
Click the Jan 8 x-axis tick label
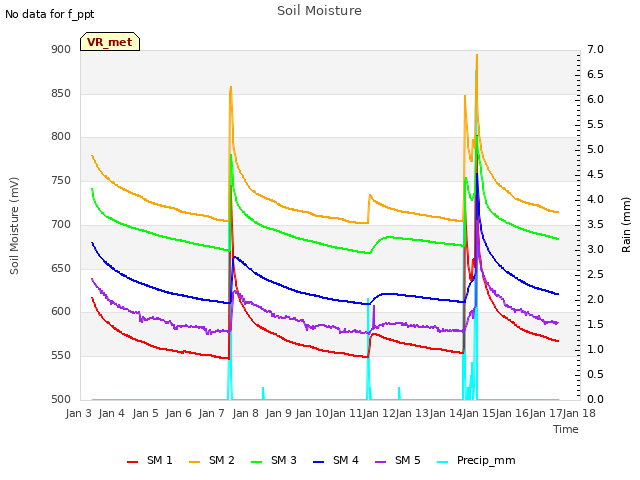[246, 413]
